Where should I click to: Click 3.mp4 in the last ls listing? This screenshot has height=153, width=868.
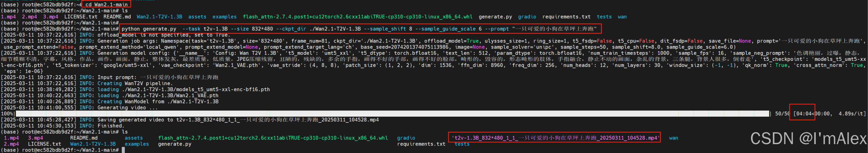pos(35,138)
